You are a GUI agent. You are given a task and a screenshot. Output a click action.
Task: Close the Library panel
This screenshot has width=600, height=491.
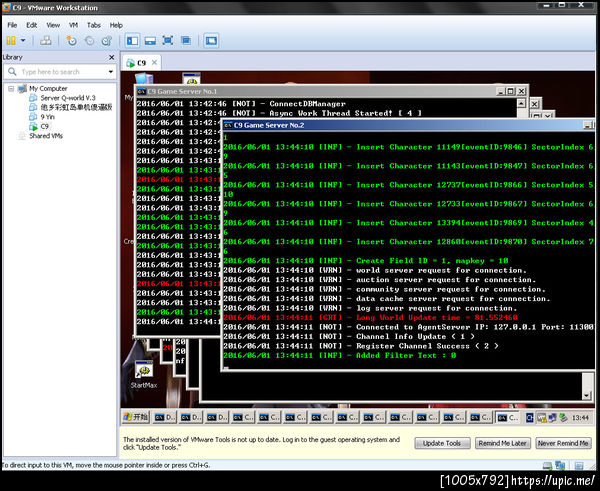tap(111, 57)
